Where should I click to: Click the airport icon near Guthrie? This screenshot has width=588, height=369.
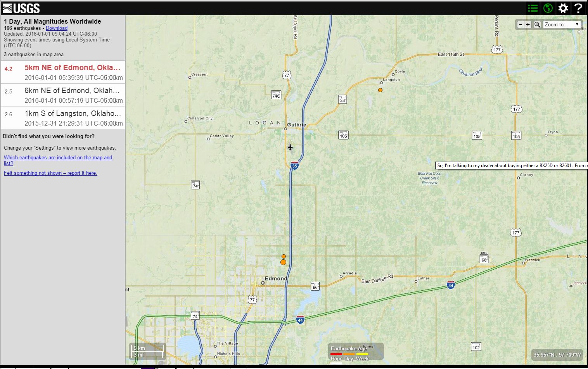(x=290, y=147)
